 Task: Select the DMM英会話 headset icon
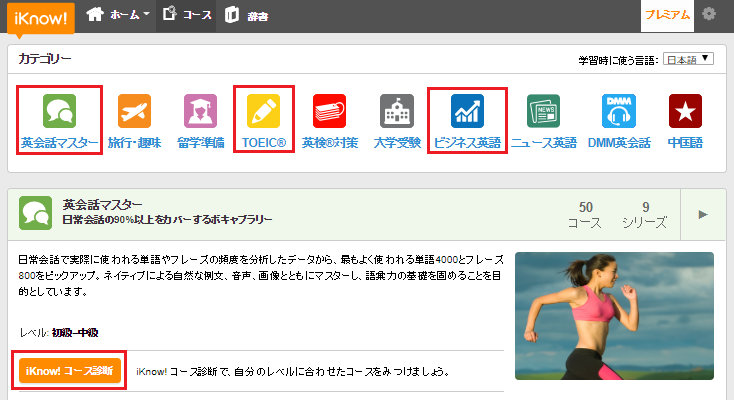pos(619,111)
